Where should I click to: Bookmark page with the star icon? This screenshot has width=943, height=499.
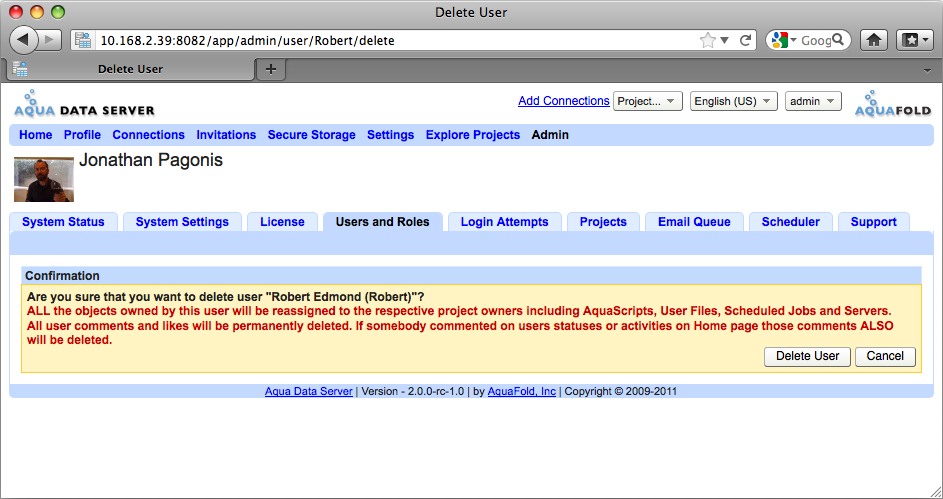[x=708, y=40]
